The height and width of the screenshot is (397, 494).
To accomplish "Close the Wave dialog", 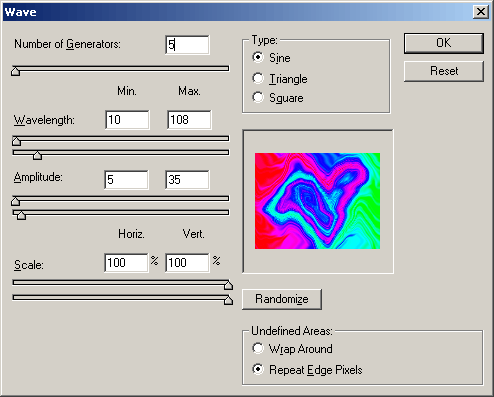I will [481, 12].
